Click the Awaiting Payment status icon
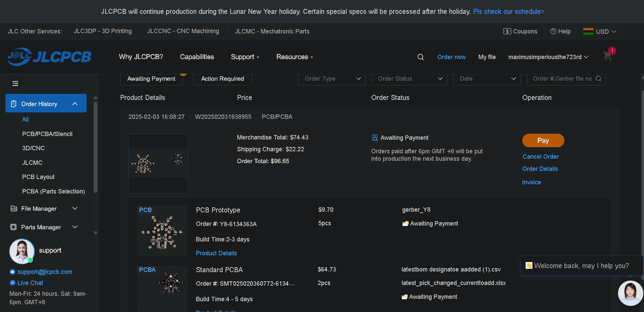The height and width of the screenshot is (312, 644). (375, 138)
